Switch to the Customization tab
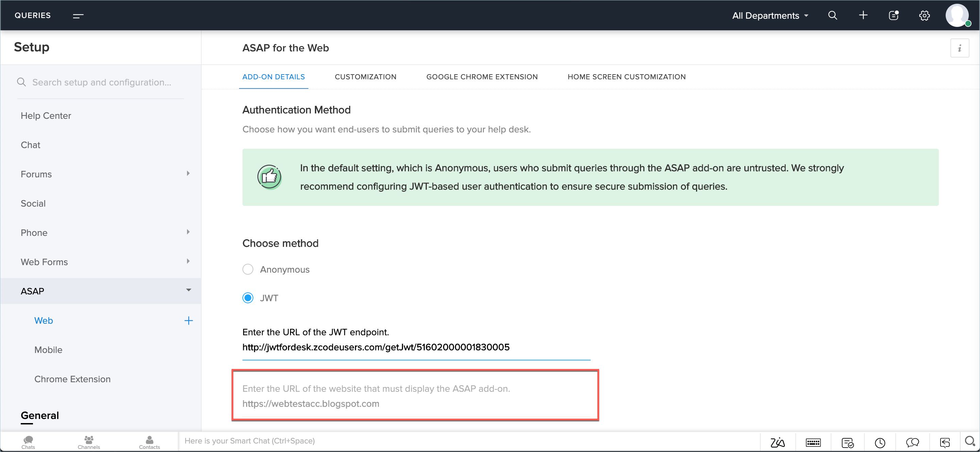 coord(365,77)
